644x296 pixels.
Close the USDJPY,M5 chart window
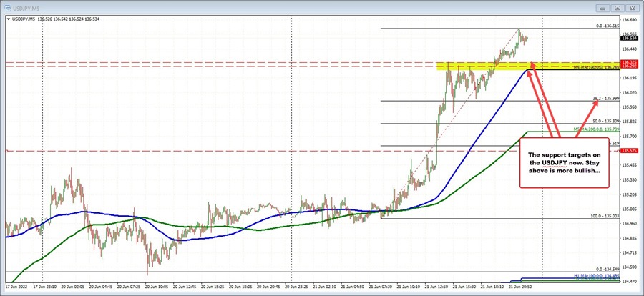pos(631,8)
